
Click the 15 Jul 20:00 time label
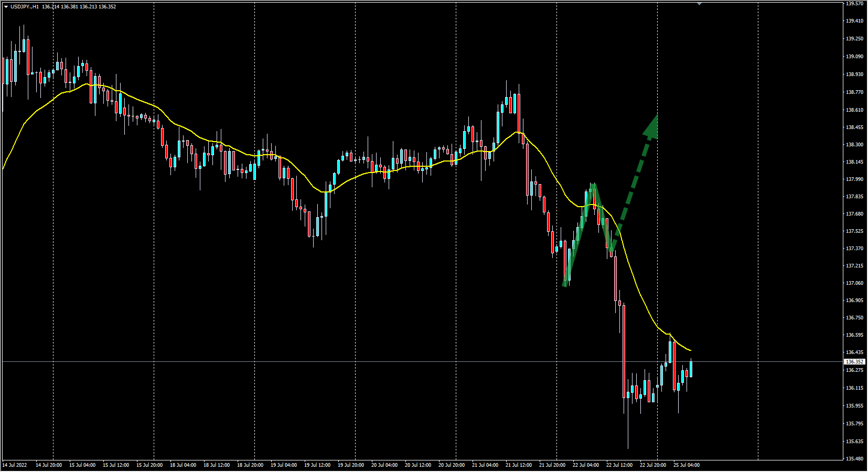pos(149,465)
